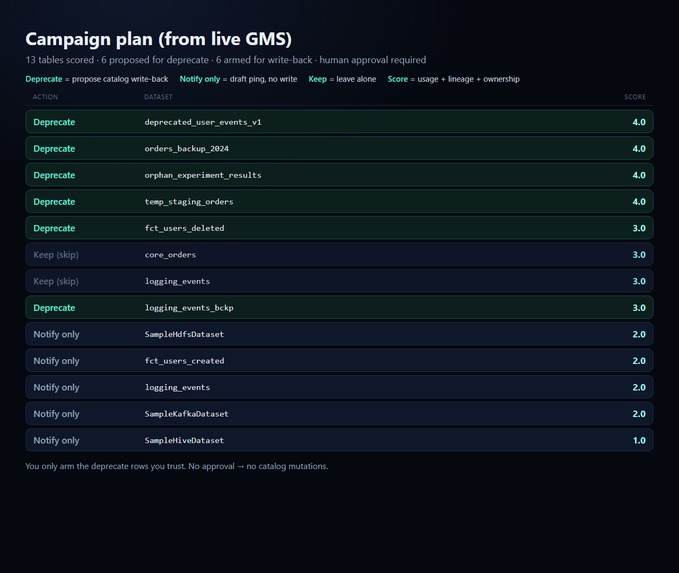Select dataset SampleHdfsDataset
679x573 pixels.
pos(184,334)
